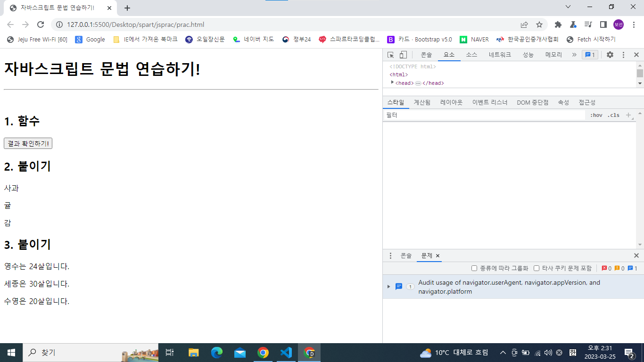Switch to the 콘솔 tab in top DevTools bar
The image size is (644, 362).
[x=426, y=55]
